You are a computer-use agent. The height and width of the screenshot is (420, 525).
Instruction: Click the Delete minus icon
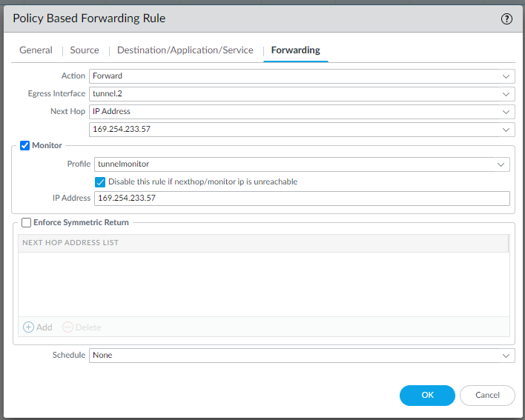coord(67,327)
